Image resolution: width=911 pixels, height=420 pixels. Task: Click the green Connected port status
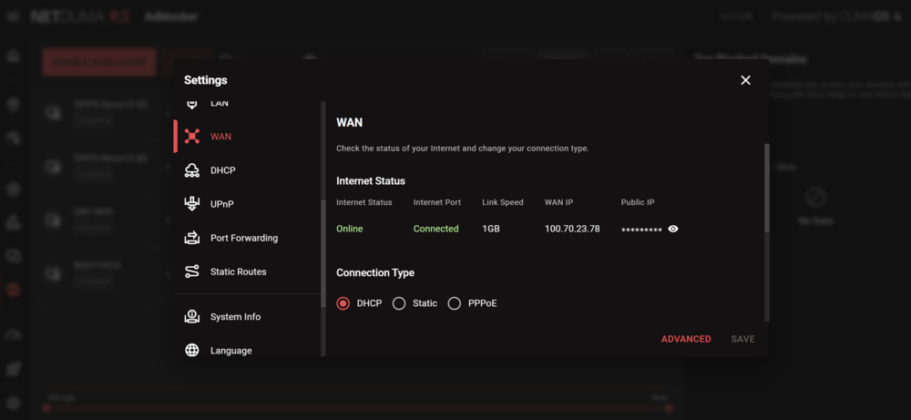436,229
